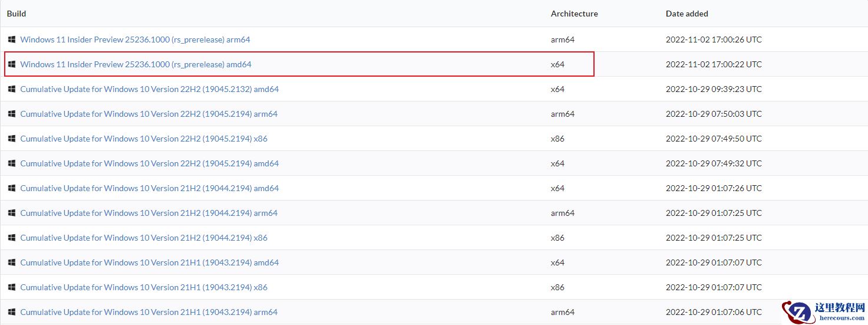Click the Date added column header
Image resolution: width=868 pixels, height=325 pixels.
[687, 14]
